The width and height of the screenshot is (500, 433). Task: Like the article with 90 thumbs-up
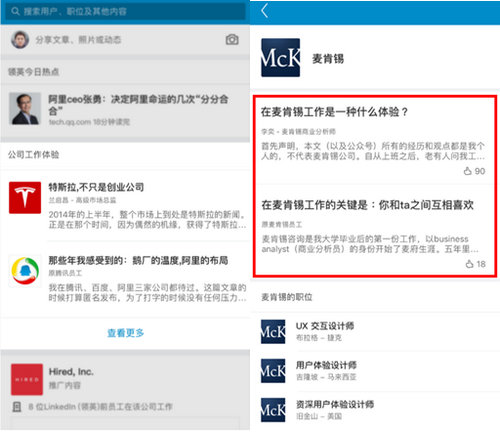(x=468, y=171)
